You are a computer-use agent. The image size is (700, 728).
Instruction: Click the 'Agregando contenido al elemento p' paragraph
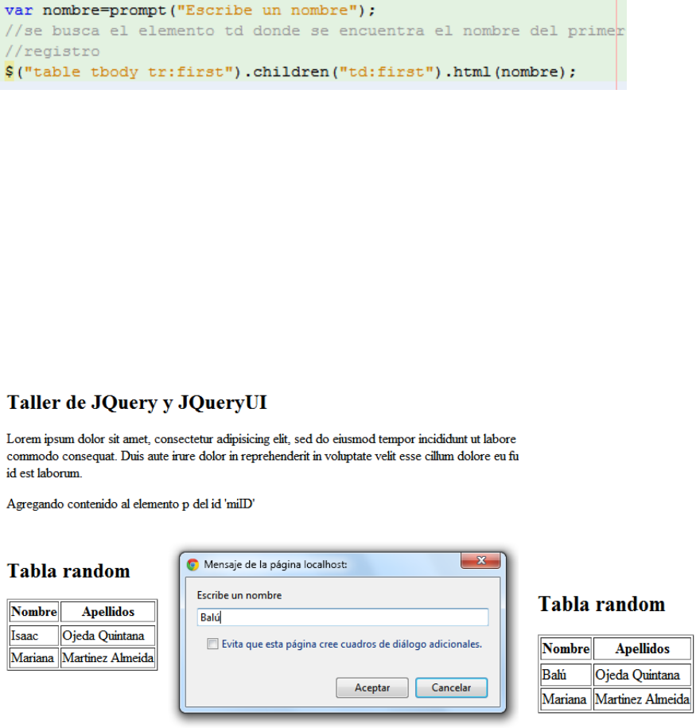tap(130, 504)
